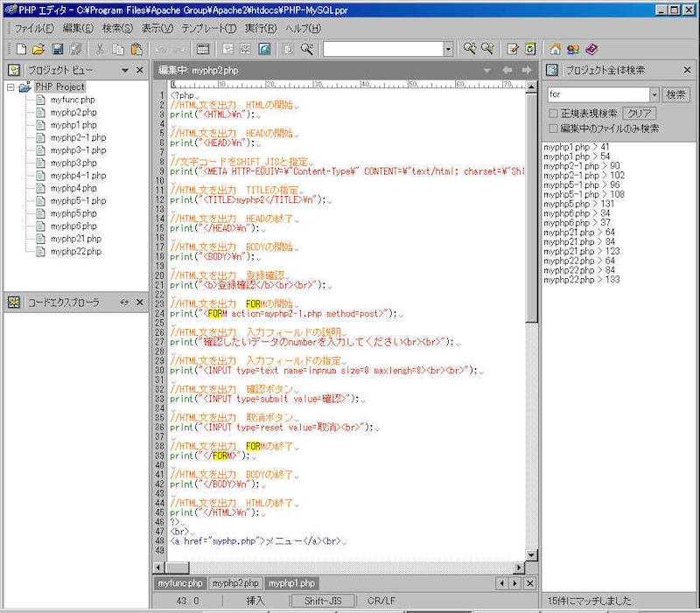Collapse the PHP Project tree node

point(10,87)
